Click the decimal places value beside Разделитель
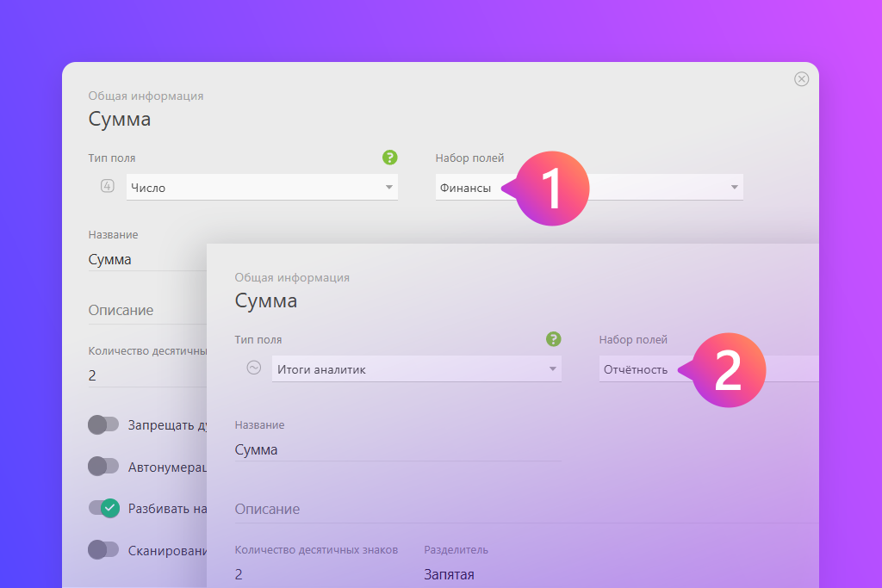 239,574
